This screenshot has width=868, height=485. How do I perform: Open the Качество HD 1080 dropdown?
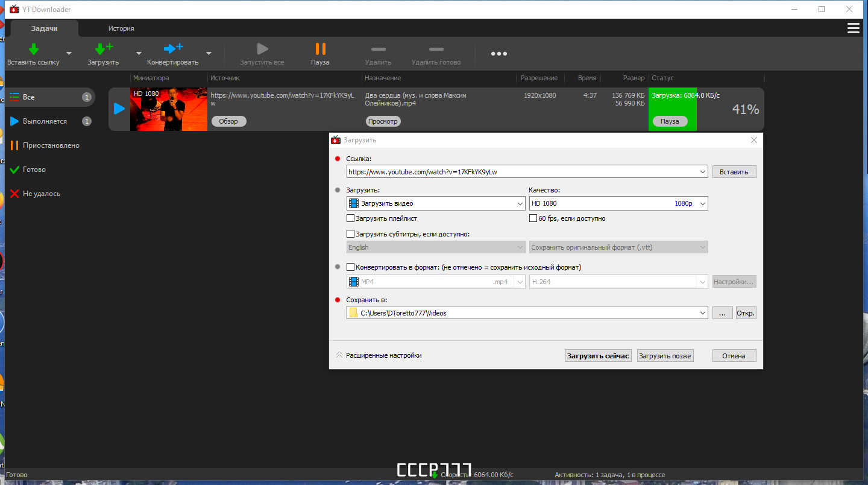(618, 203)
